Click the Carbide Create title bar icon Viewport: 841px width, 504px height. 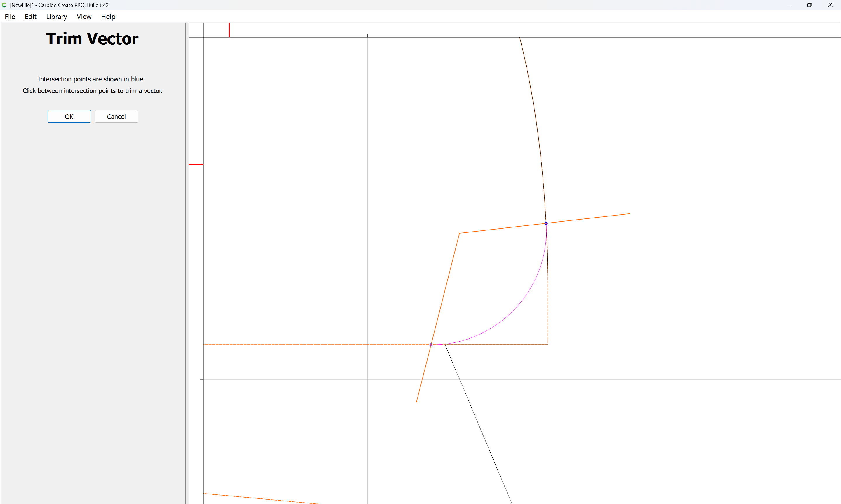[x=4, y=5]
